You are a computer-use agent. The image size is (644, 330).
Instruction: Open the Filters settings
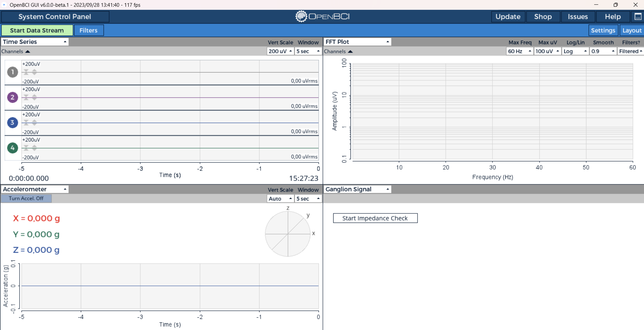tap(89, 30)
